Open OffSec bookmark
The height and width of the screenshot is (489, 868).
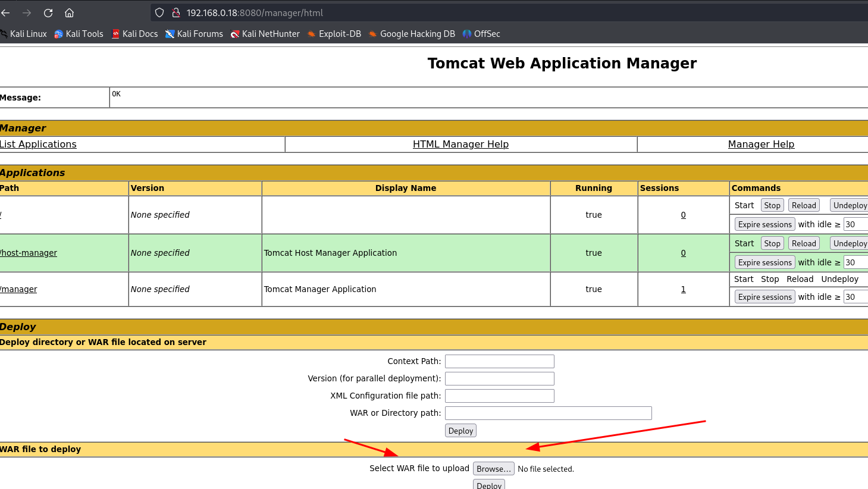click(x=481, y=34)
